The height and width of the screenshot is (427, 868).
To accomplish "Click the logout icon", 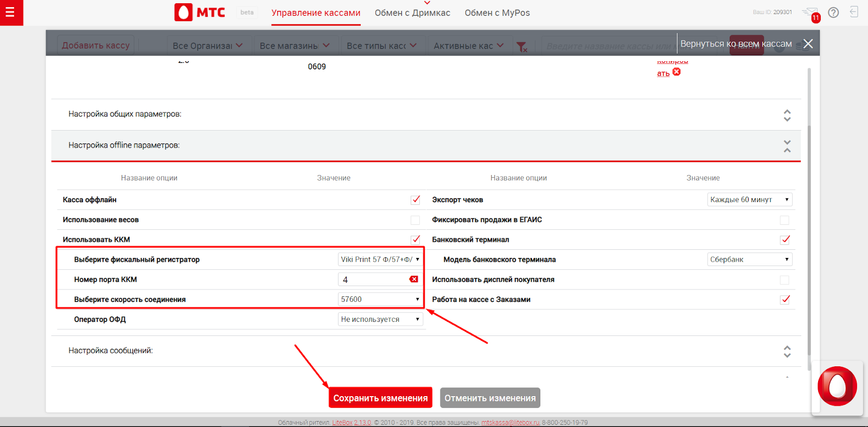I will click(x=854, y=12).
